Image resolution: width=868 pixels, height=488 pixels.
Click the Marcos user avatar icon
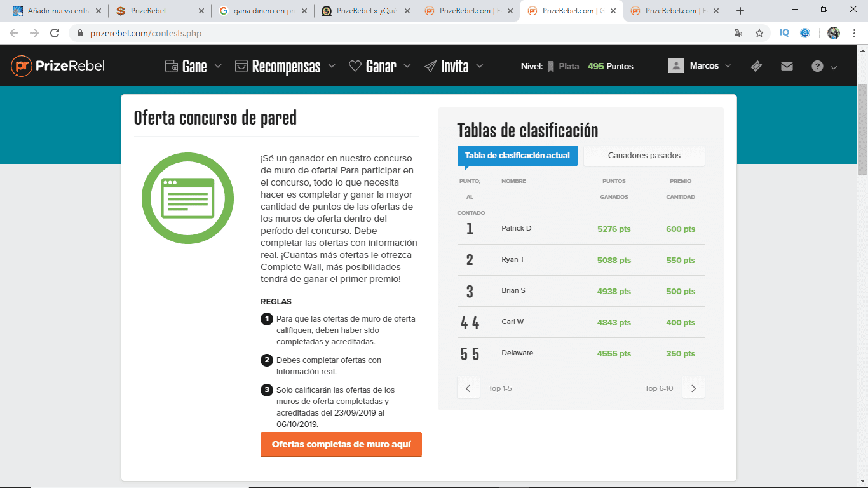676,65
